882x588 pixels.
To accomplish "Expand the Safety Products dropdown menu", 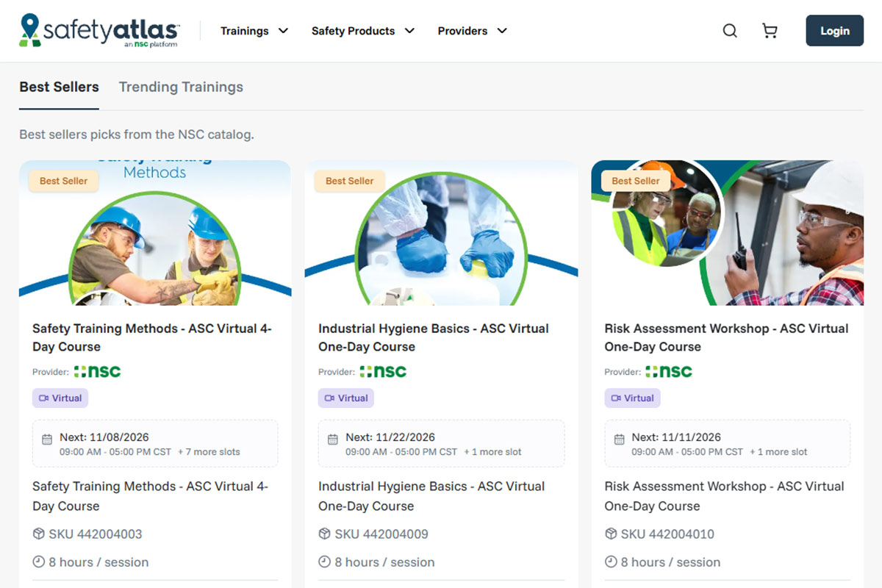I will coord(363,31).
